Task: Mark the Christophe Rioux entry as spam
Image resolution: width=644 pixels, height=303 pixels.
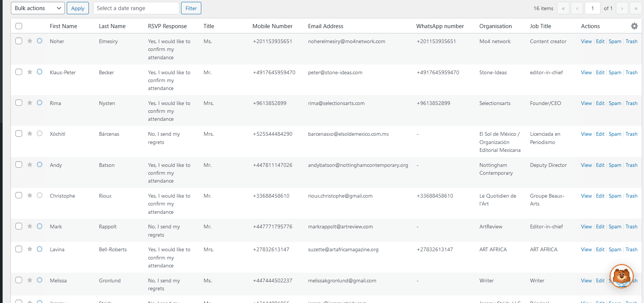Action: tap(615, 196)
